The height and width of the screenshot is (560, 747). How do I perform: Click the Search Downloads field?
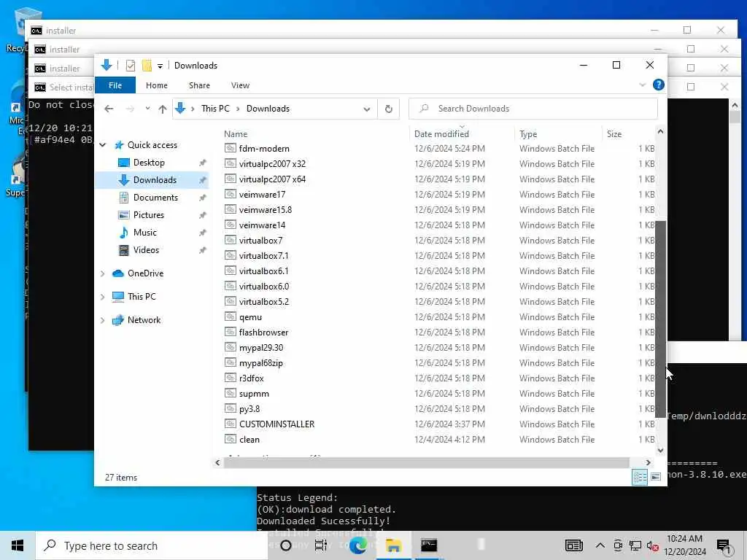click(533, 109)
